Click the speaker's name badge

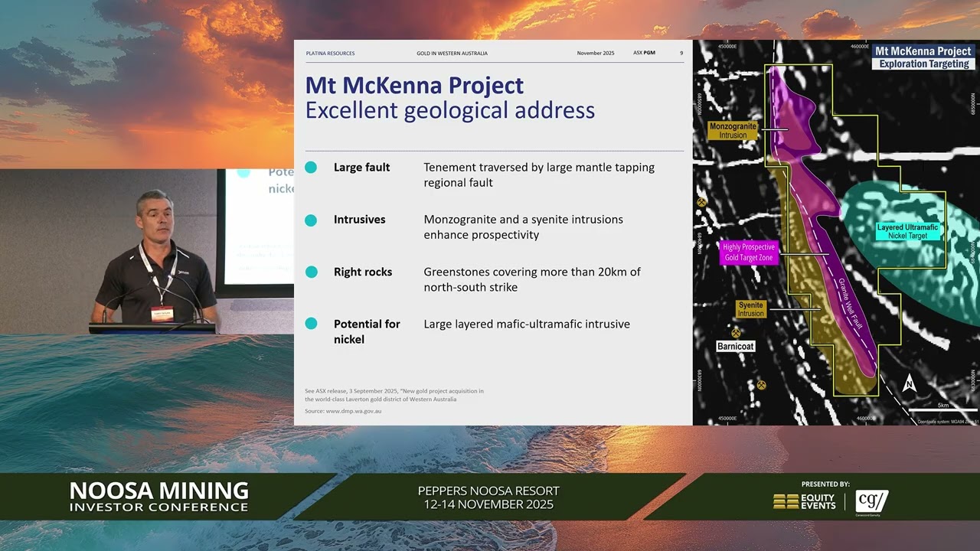pos(162,313)
